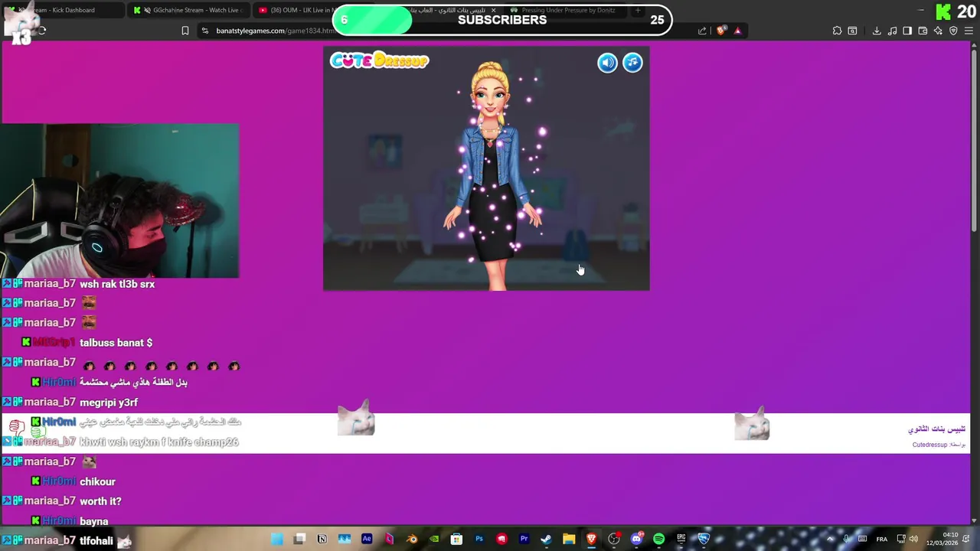
Task: Click the streamer webcam overlay
Action: [119, 201]
